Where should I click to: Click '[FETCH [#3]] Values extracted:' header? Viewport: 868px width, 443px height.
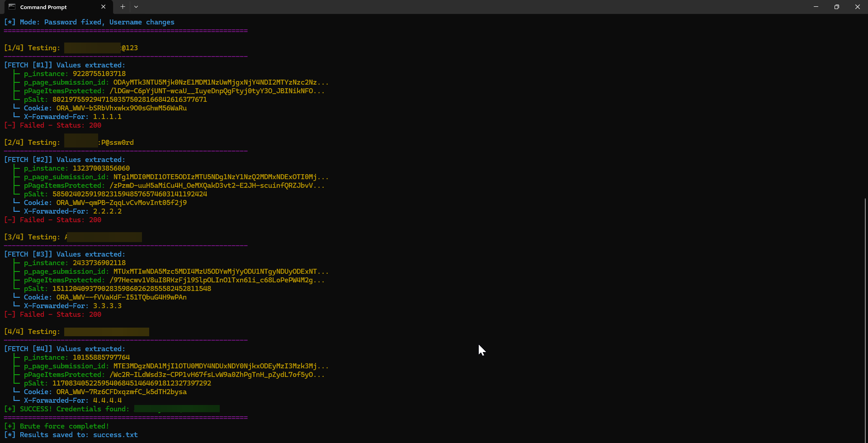click(65, 254)
